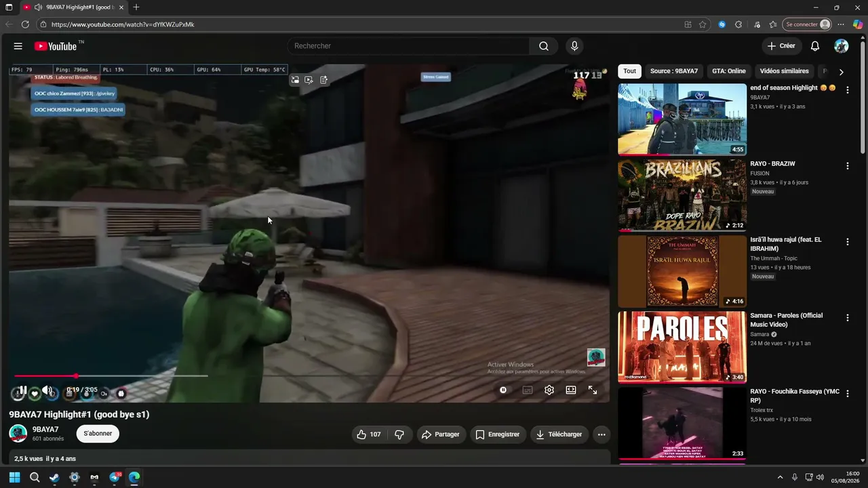Switch the player to theater mode
The width and height of the screenshot is (868, 488).
[x=571, y=390]
